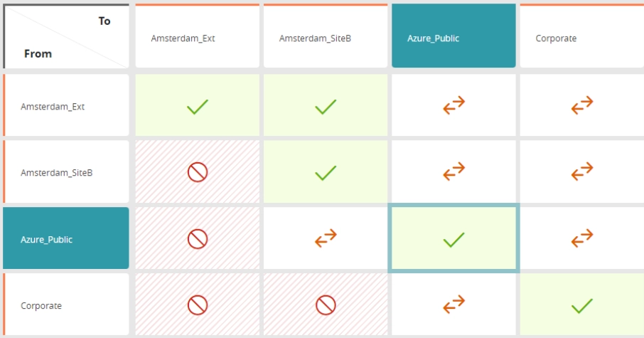The image size is (644, 338).
Task: Select the Amsterdam_SiteB column header
Action: point(326,36)
